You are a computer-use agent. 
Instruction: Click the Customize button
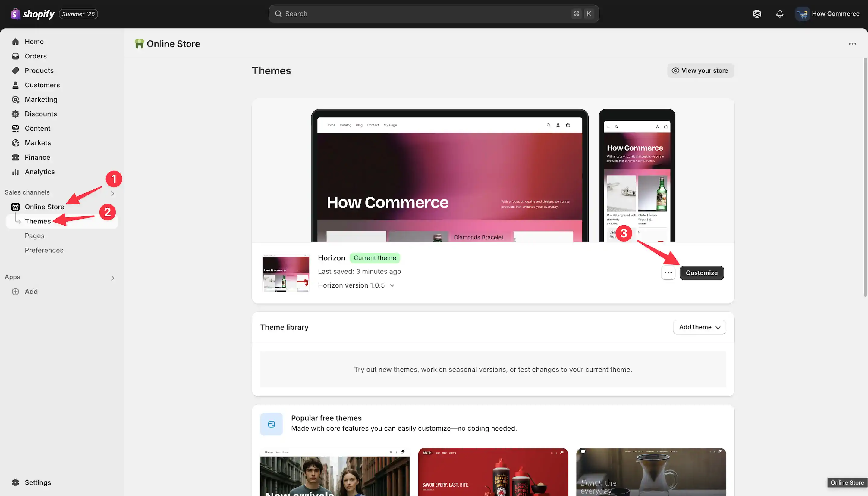(x=702, y=273)
